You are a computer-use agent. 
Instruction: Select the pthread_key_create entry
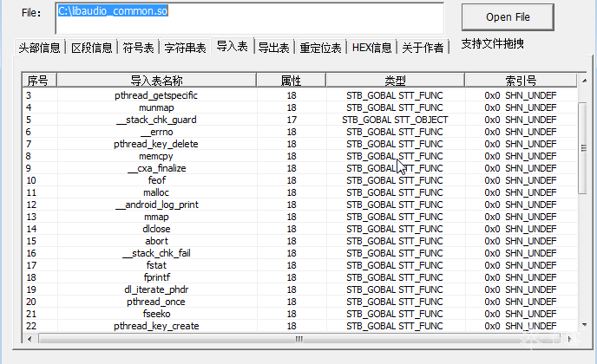[299, 326]
